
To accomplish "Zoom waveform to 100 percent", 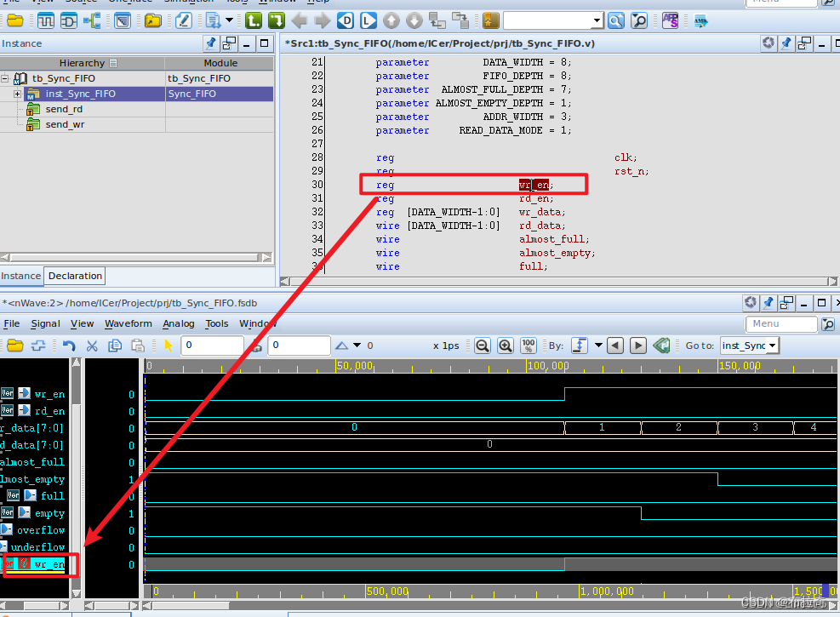I will pos(529,346).
